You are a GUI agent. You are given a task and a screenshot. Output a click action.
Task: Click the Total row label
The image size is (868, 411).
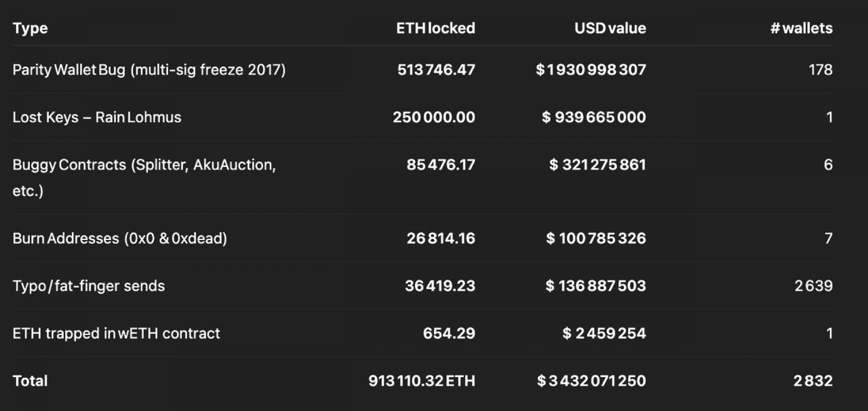[x=30, y=381]
